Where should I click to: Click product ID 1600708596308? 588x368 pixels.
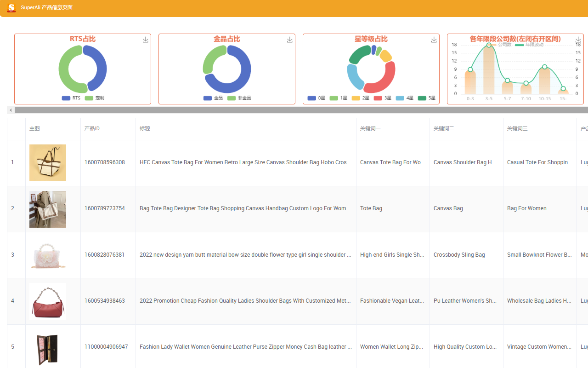pos(105,162)
